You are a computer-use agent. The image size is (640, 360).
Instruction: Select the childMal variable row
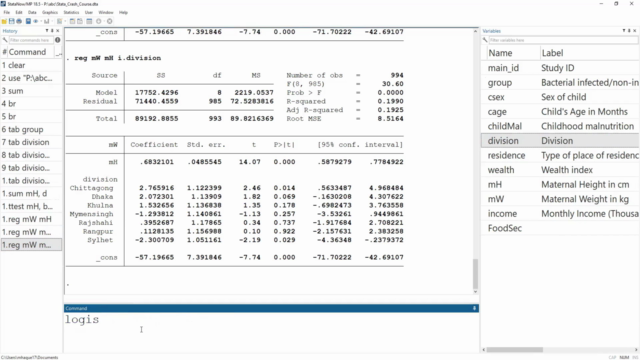click(x=560, y=126)
